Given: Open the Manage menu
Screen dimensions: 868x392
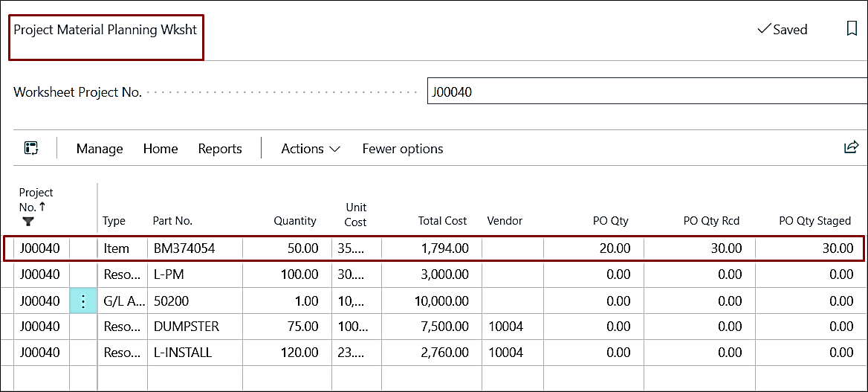Looking at the screenshot, I should click(x=100, y=149).
